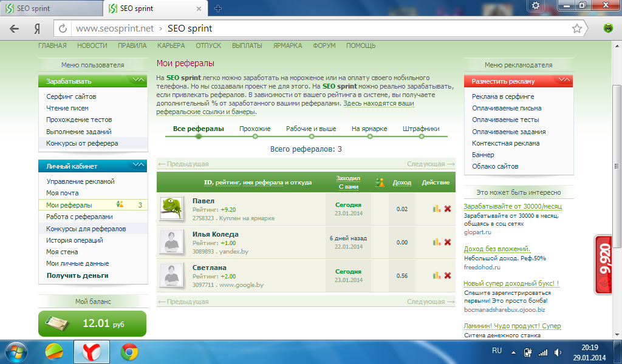The image size is (622, 364).
Task: Open the green-orange app icon in taskbar
Action: coord(54,352)
